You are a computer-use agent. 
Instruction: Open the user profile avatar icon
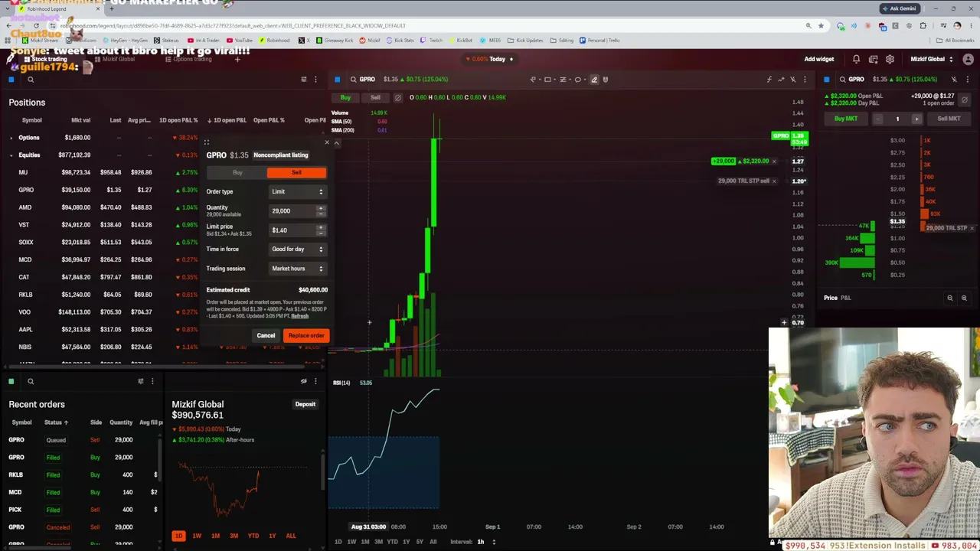coord(968,59)
